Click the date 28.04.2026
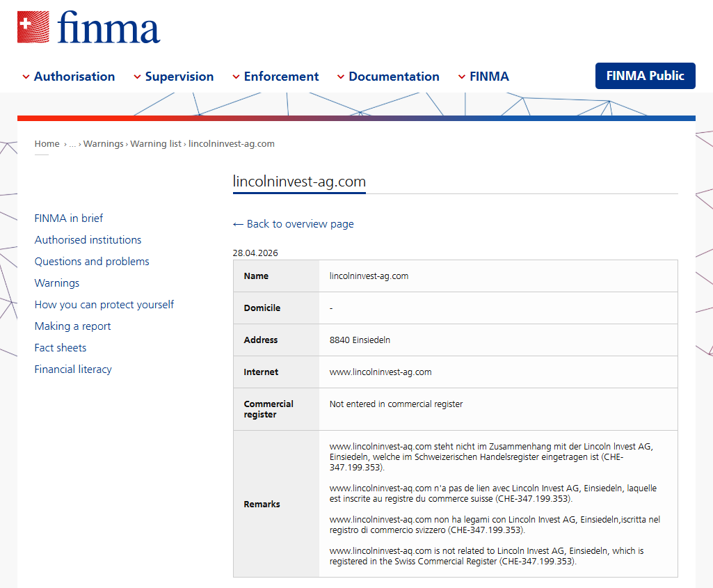 [255, 253]
